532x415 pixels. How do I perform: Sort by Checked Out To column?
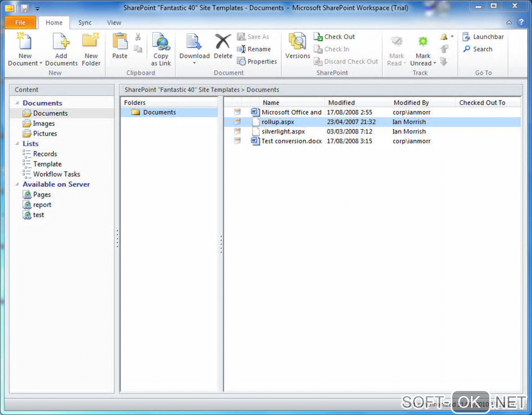click(x=488, y=102)
